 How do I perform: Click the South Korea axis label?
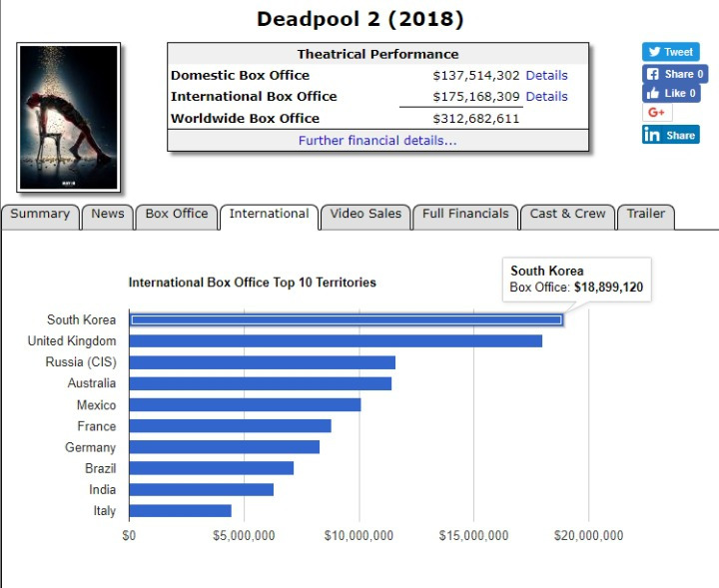click(81, 319)
